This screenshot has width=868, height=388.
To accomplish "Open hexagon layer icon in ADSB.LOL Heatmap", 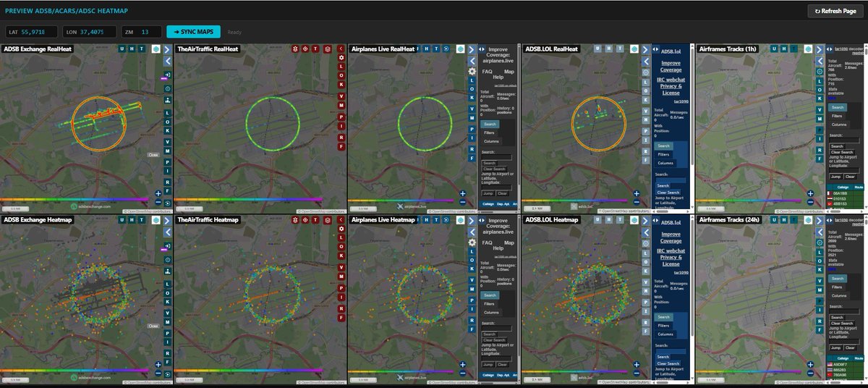I will 634,220.
